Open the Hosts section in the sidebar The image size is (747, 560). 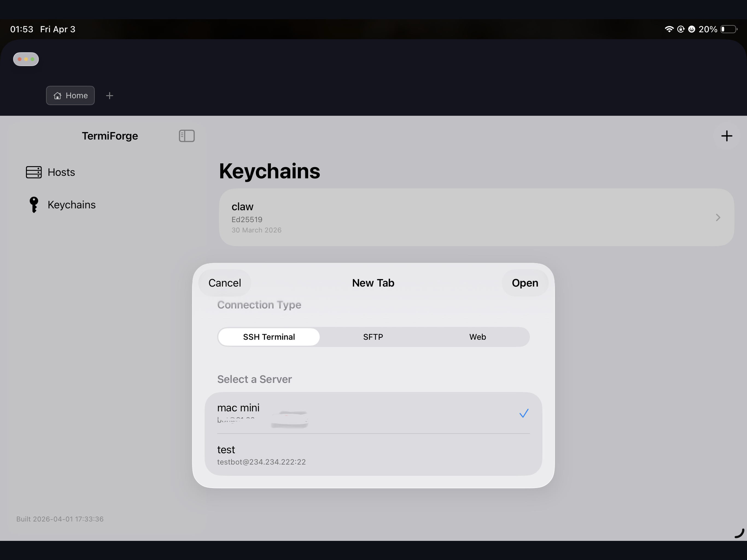(x=61, y=172)
